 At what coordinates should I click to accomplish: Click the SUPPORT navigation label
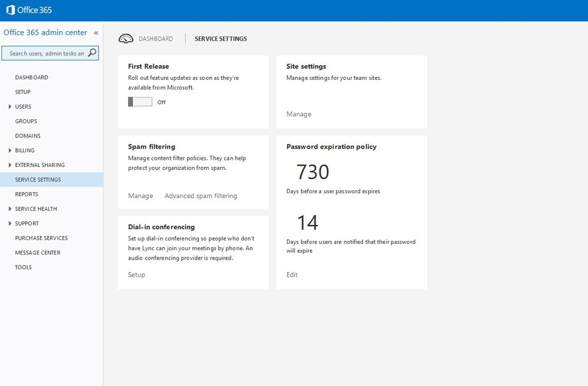tap(26, 224)
